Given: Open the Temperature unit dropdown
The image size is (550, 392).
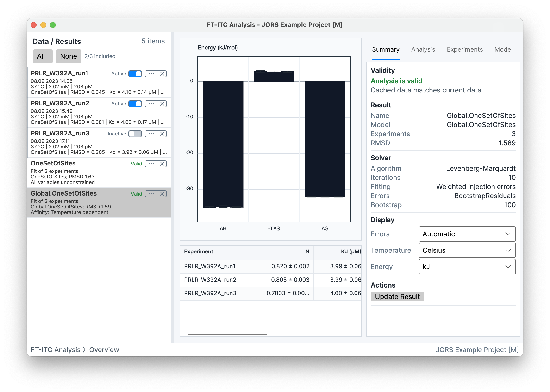Looking at the screenshot, I should (x=467, y=251).
